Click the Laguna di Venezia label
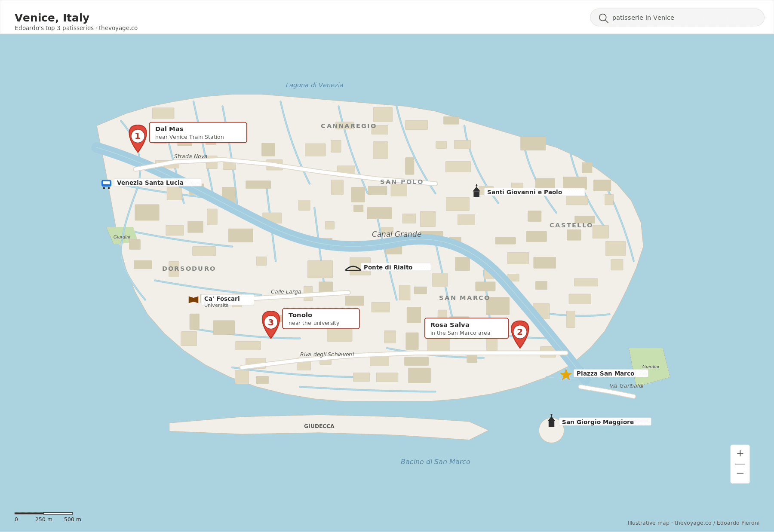The height and width of the screenshot is (532, 774). tap(315, 85)
